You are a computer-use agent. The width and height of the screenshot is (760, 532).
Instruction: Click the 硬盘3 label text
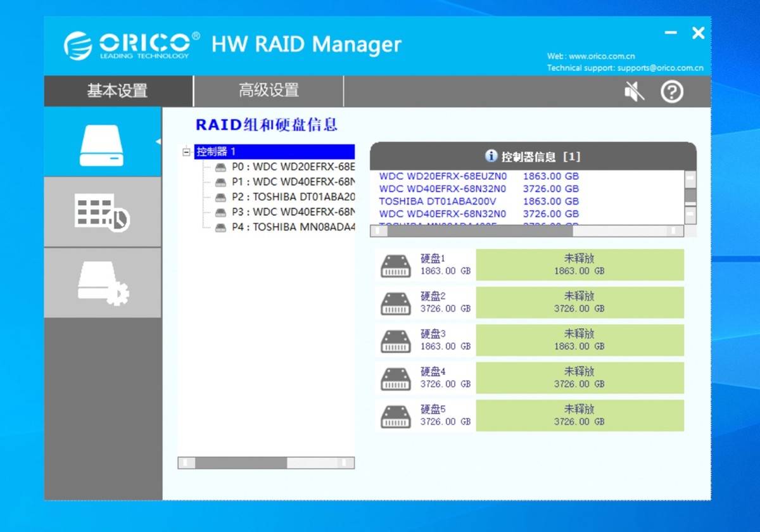(433, 334)
